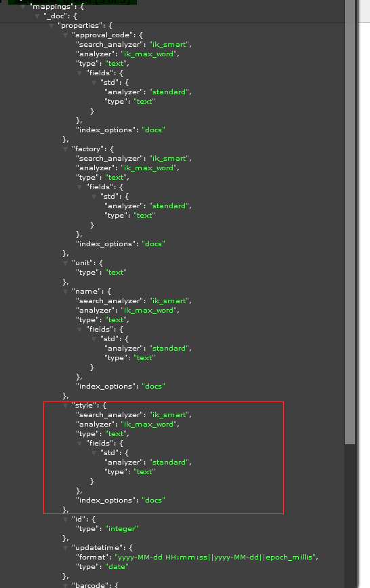Collapse the "updatetime" node triangle
Image resolution: width=370 pixels, height=588 pixels.
pos(66,548)
